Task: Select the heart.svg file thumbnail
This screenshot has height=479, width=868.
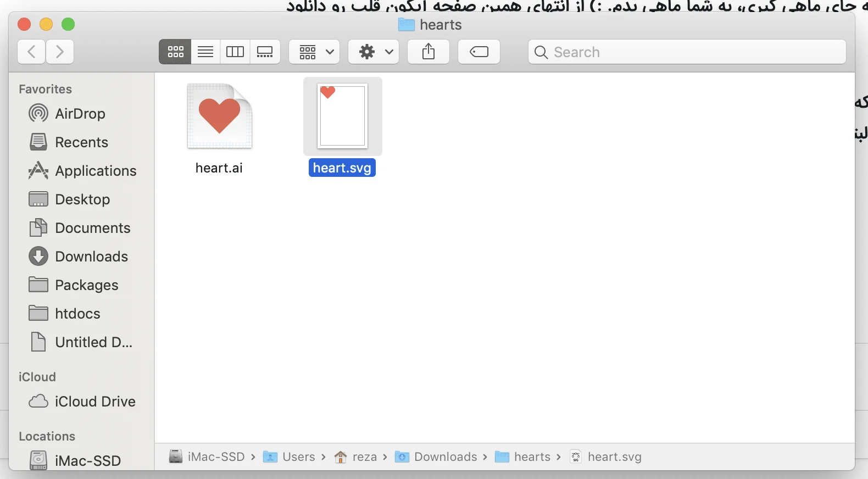Action: 342,116
